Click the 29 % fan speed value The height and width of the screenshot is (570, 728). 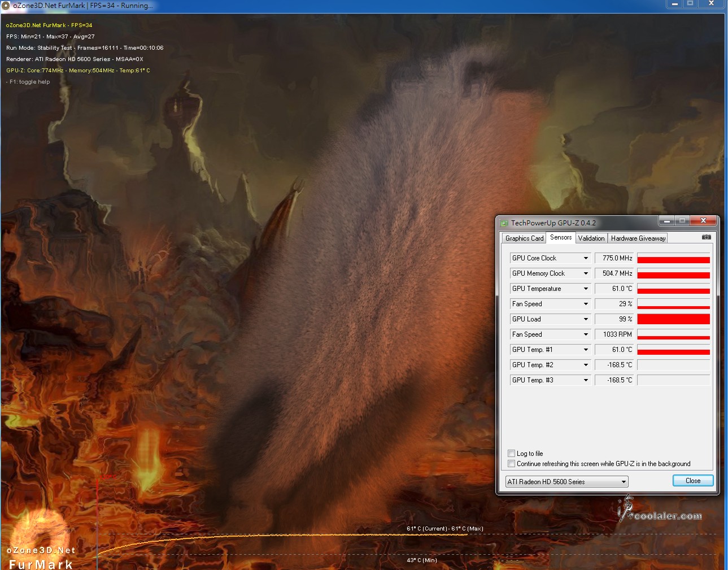click(614, 304)
